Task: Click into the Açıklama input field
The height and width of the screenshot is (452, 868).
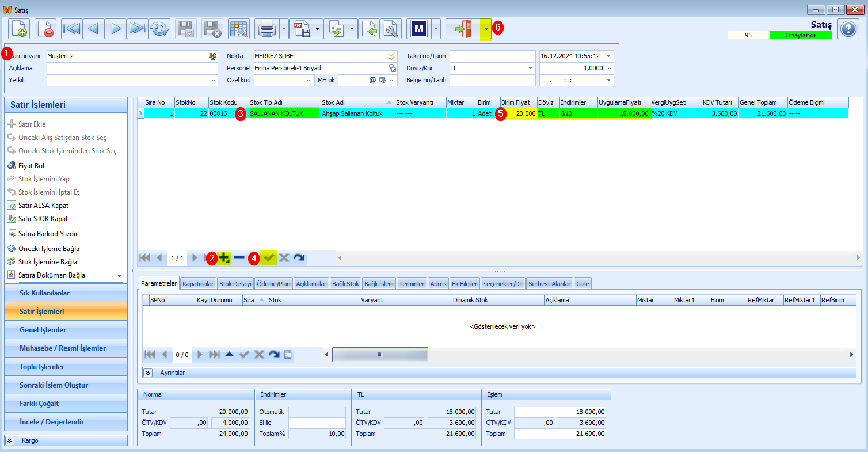Action: tap(132, 68)
